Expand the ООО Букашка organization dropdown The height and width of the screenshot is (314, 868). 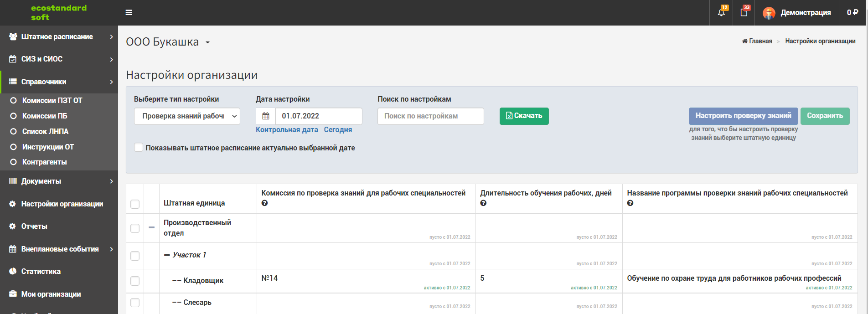click(207, 42)
